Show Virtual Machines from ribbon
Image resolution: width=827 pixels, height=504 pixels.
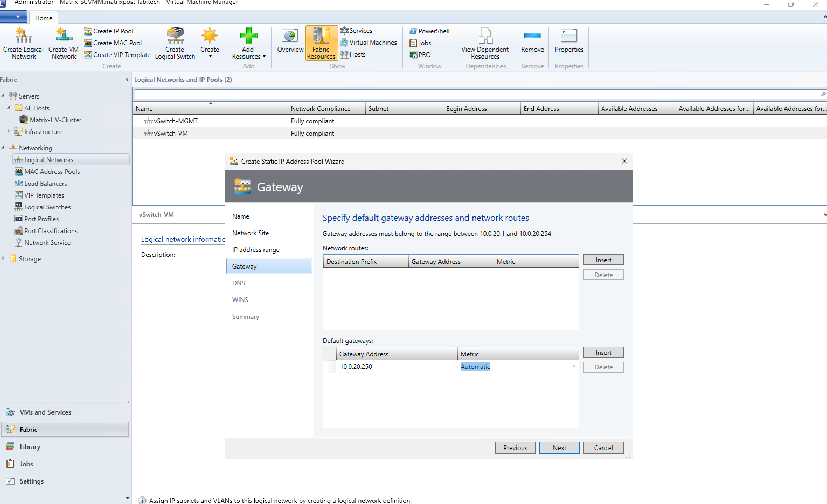[369, 43]
